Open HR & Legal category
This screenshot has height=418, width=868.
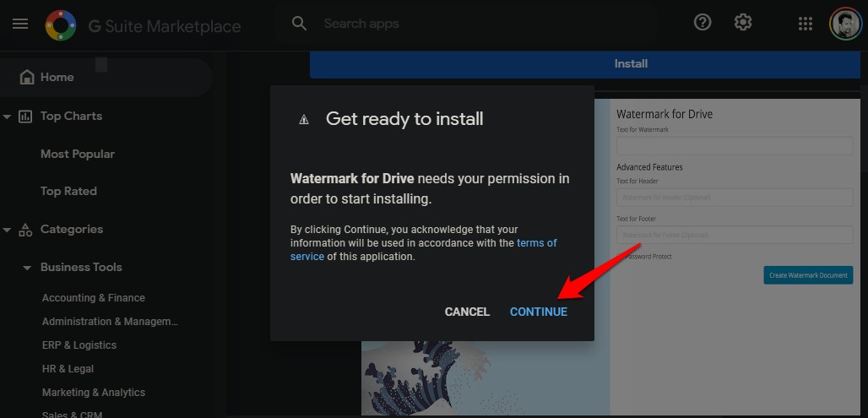(68, 369)
